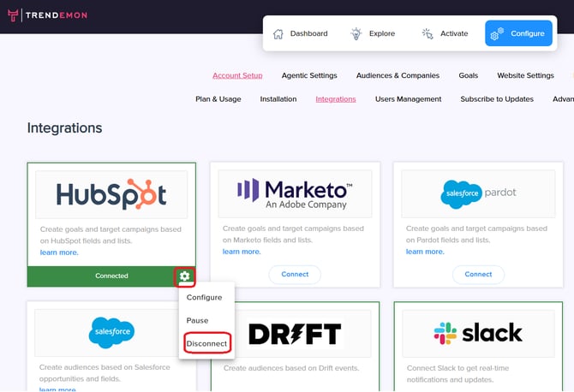Click the Drift events description text
Image resolution: width=574 pixels, height=392 pixels.
click(x=291, y=368)
